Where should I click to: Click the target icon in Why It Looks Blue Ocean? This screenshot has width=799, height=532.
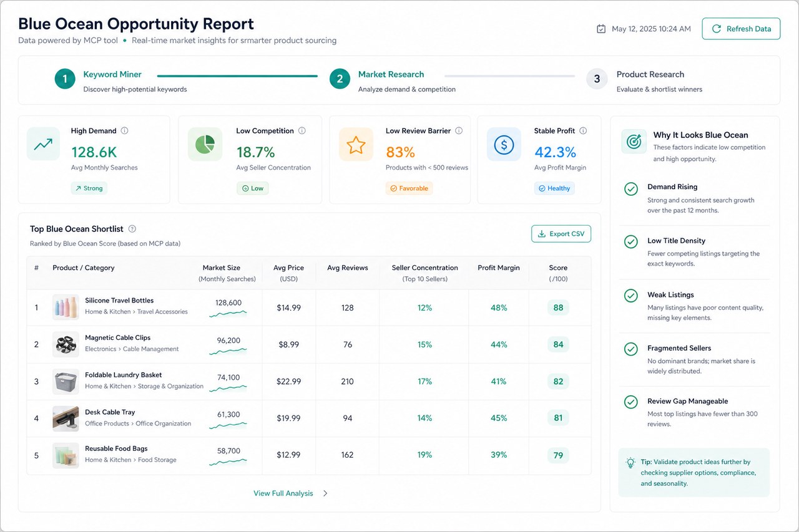coord(634,141)
